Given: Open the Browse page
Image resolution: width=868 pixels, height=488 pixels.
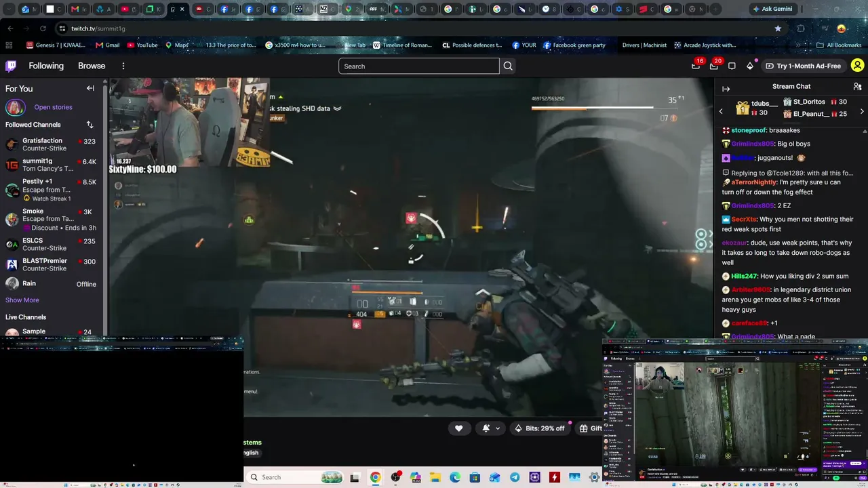Looking at the screenshot, I should (x=92, y=66).
